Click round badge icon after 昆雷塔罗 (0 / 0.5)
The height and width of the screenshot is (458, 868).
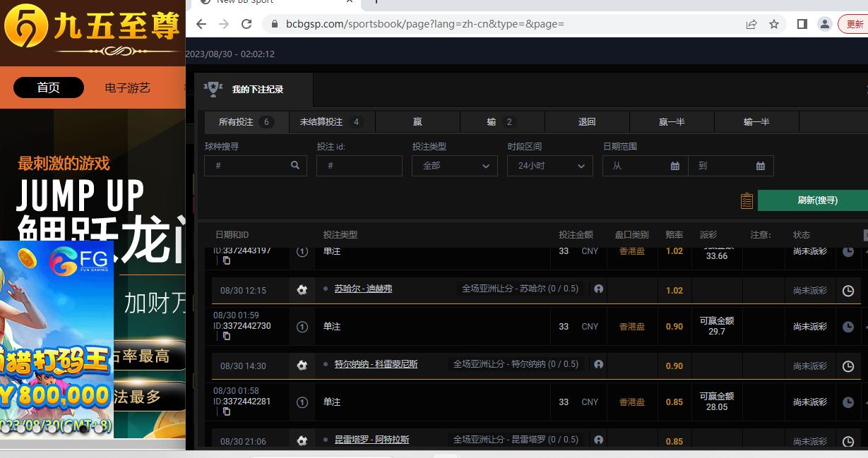598,440
